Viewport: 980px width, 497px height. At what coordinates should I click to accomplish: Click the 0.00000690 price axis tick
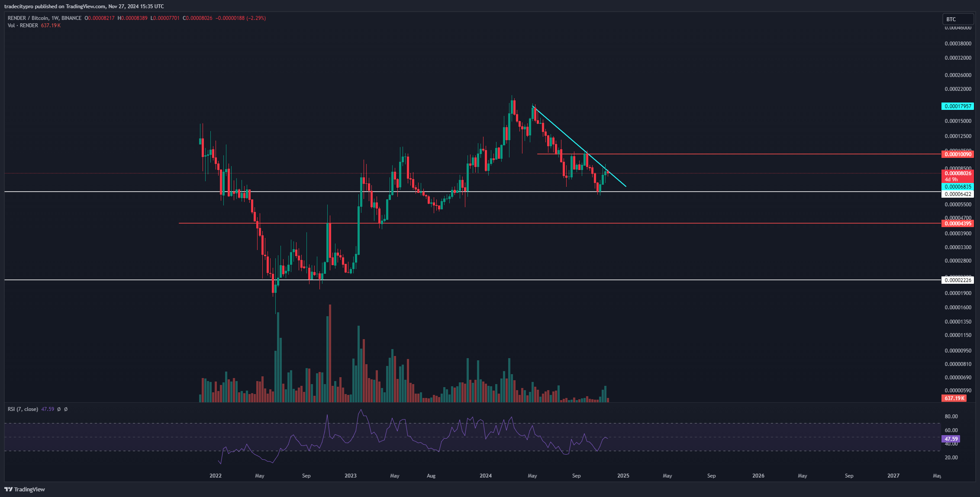click(958, 378)
